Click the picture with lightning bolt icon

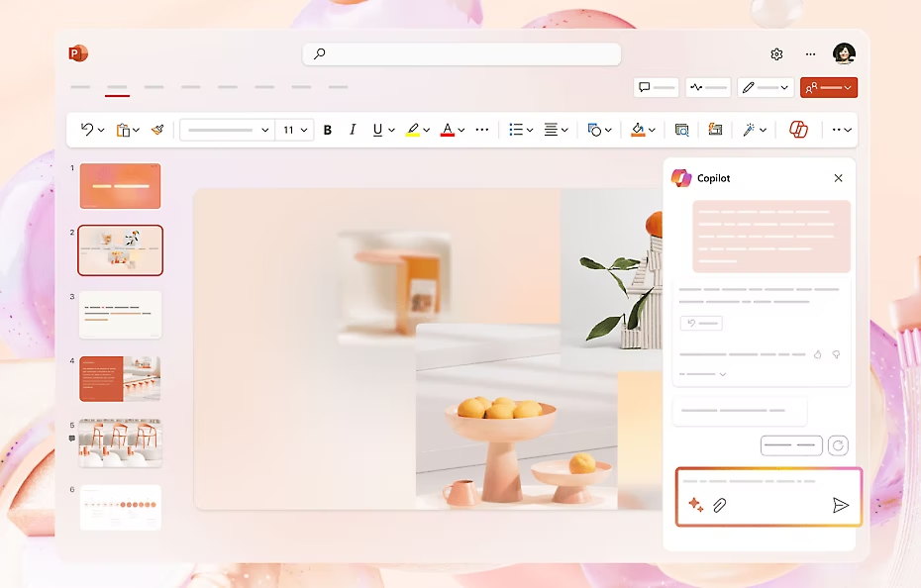(715, 130)
